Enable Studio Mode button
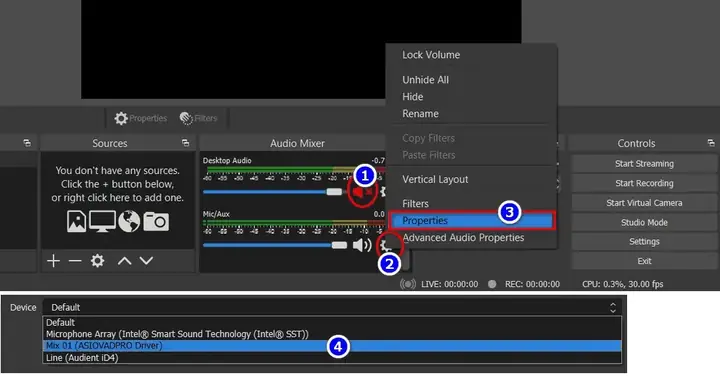The height and width of the screenshot is (376, 720). tap(644, 222)
